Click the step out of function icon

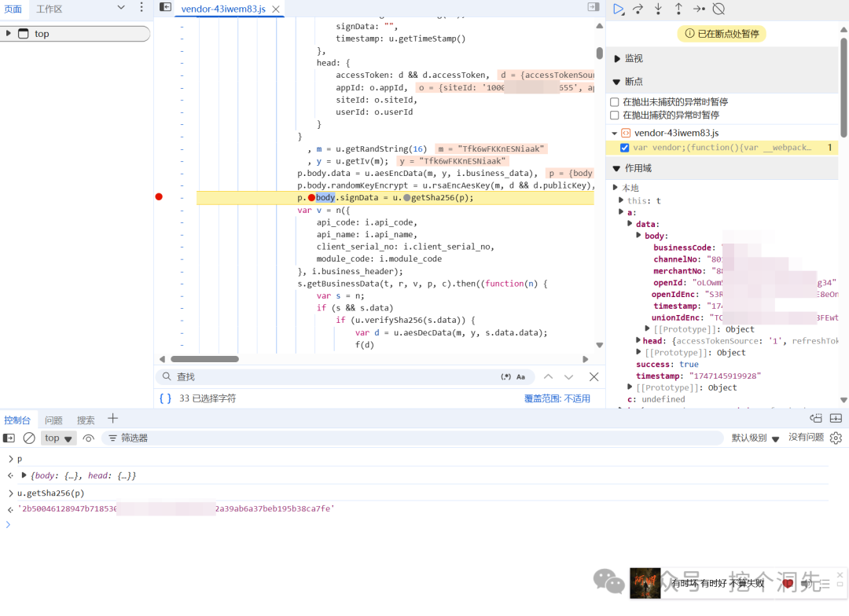point(678,9)
